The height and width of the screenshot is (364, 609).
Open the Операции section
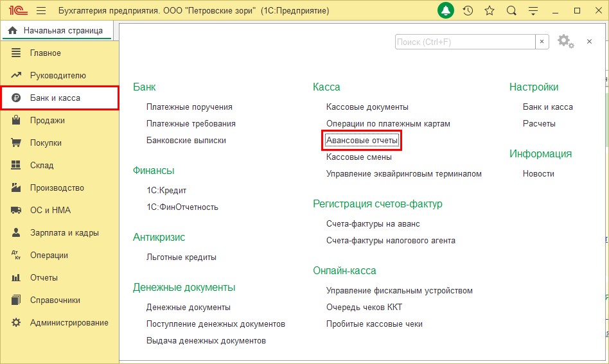[x=60, y=256]
